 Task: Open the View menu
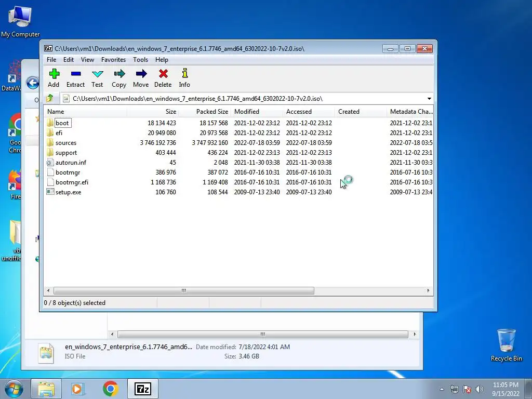pyautogui.click(x=87, y=60)
